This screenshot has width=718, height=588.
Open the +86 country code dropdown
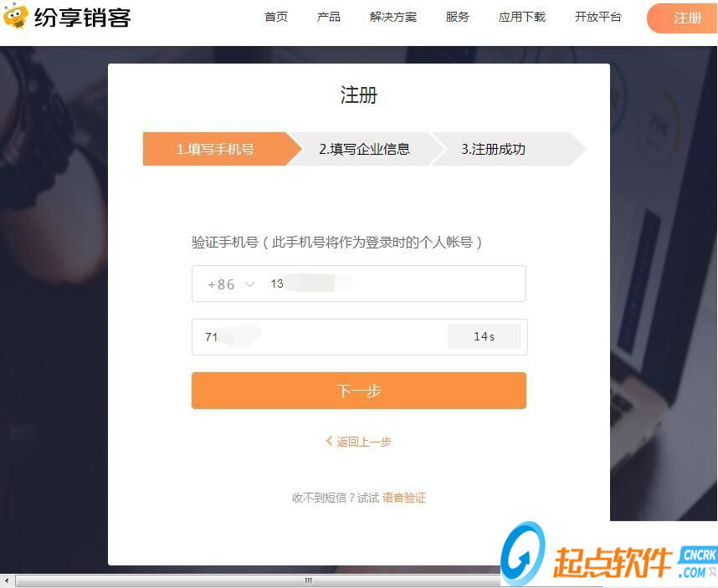(x=230, y=284)
